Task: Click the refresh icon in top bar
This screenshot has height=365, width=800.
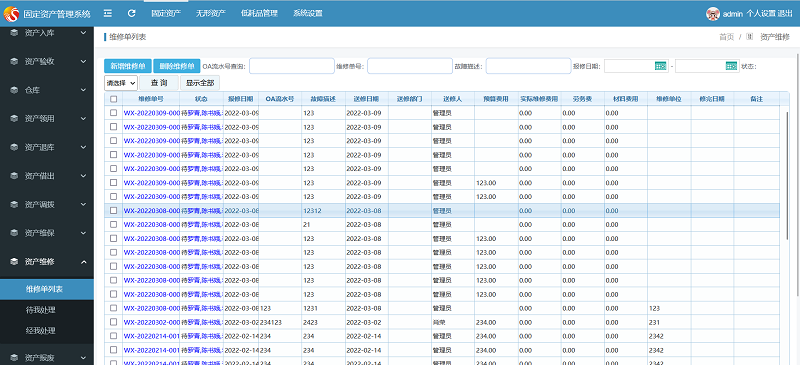Action: tap(132, 13)
